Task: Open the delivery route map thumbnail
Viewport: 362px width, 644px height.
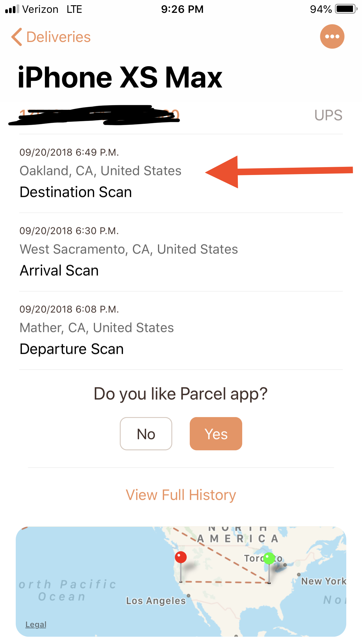Action: [x=181, y=582]
